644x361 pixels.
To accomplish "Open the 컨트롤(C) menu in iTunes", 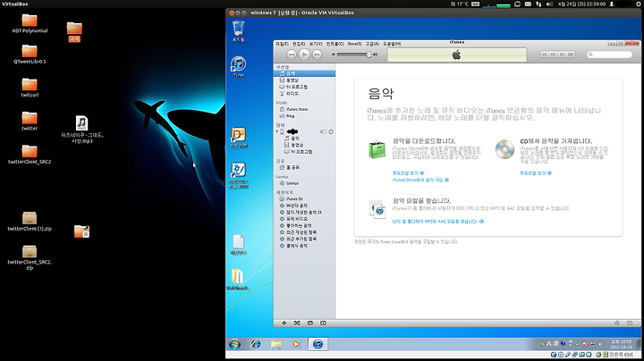I will coord(335,44).
